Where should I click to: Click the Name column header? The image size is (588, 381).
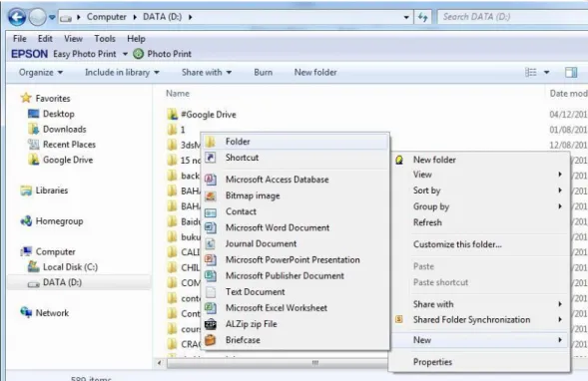pos(178,94)
